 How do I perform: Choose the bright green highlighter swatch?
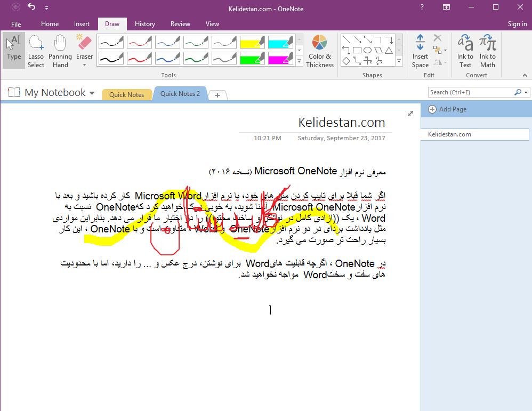pyautogui.click(x=252, y=58)
